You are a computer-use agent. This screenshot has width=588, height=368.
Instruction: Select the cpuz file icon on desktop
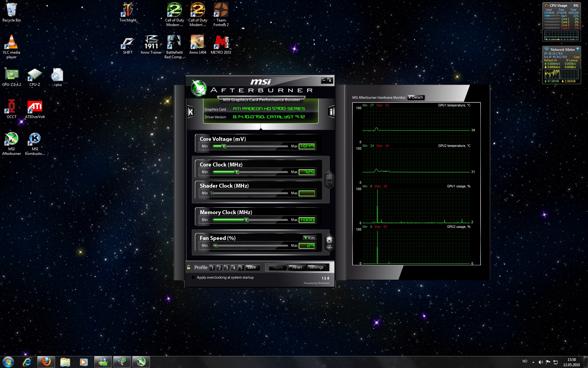click(x=58, y=77)
